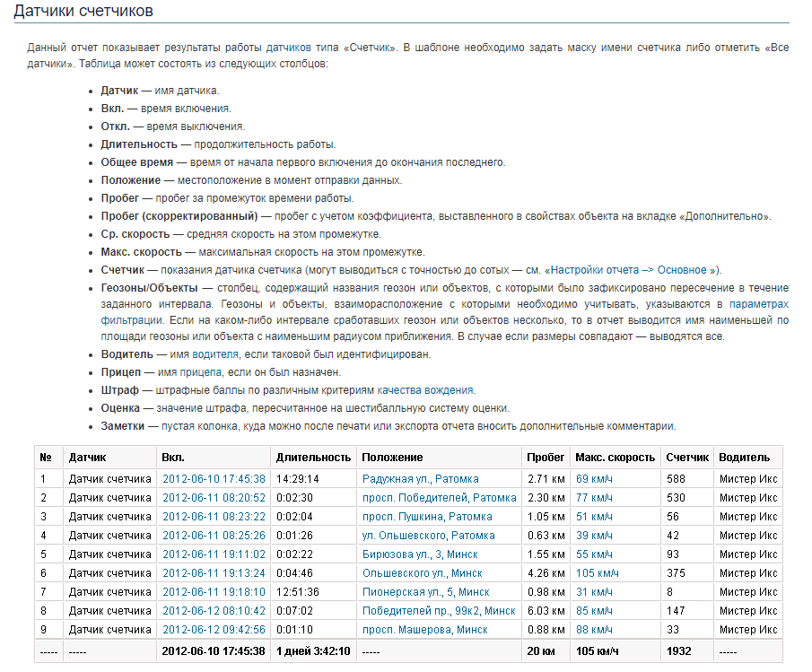
Task: Open location Победителей пр., 99к2, Минск
Action: 439,611
